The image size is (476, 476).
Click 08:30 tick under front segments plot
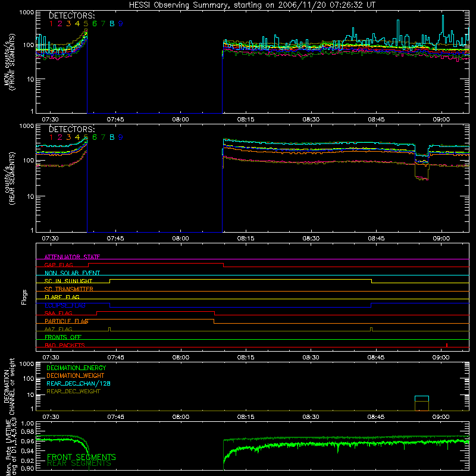point(311,120)
